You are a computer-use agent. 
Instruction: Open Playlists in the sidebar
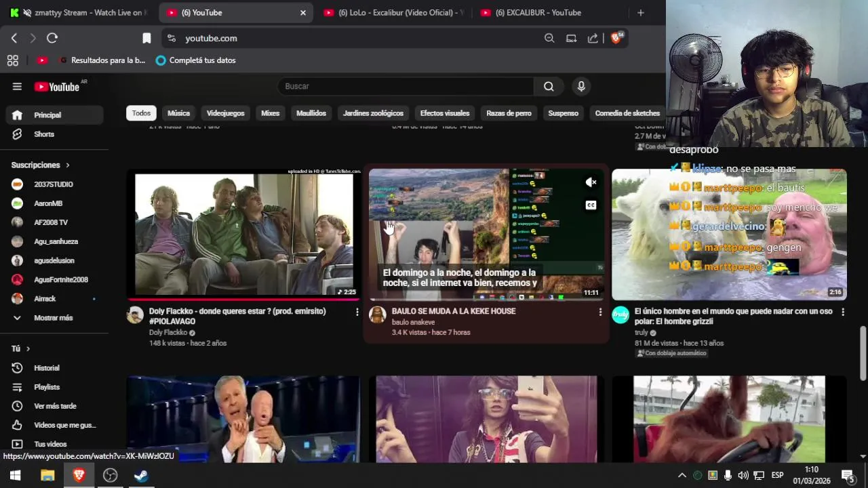tap(54, 387)
